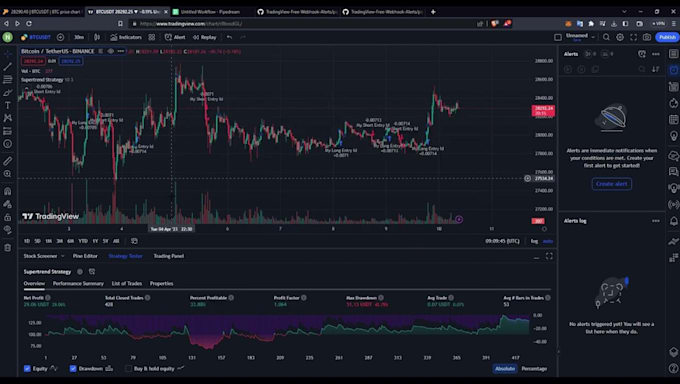
Task: Open layout setup square icon
Action: [x=558, y=37]
